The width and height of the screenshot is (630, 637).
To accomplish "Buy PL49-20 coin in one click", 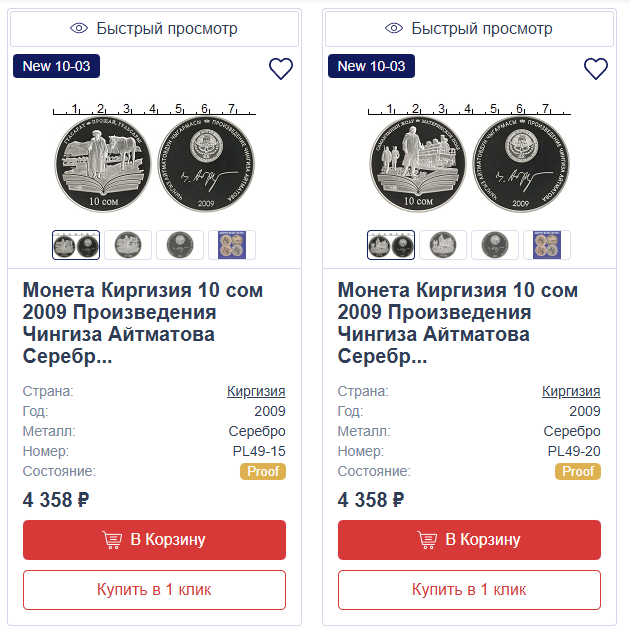I will tap(469, 589).
